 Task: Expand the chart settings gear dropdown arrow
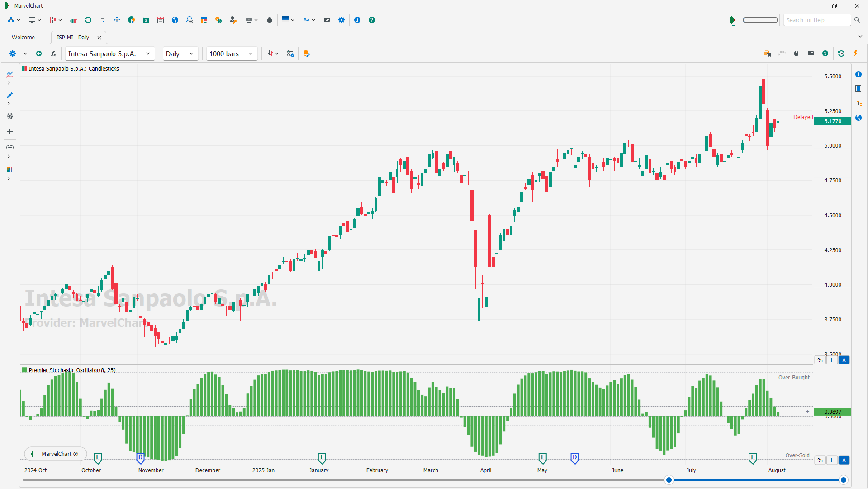click(x=25, y=53)
